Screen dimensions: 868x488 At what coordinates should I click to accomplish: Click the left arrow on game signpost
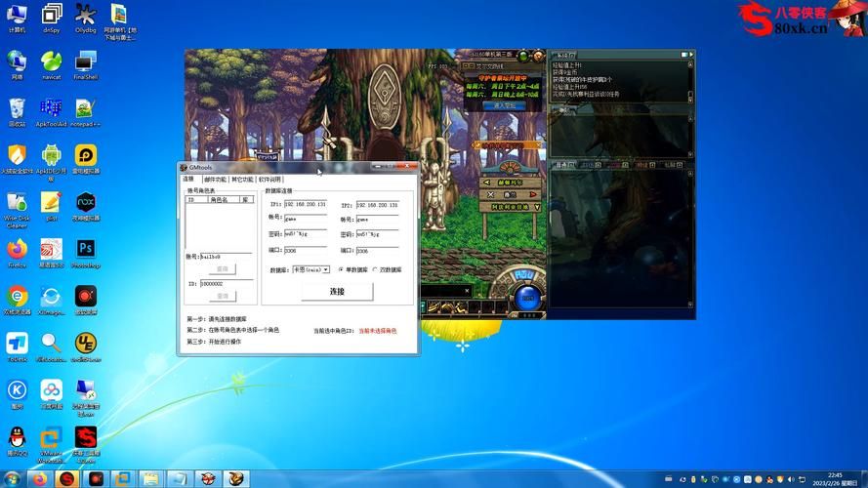coord(486,183)
